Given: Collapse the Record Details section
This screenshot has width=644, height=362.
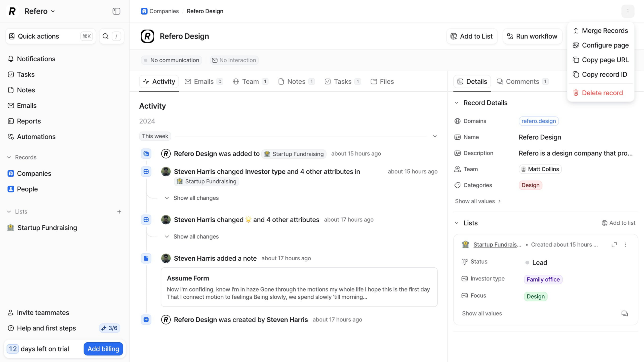Looking at the screenshot, I should pos(457,103).
